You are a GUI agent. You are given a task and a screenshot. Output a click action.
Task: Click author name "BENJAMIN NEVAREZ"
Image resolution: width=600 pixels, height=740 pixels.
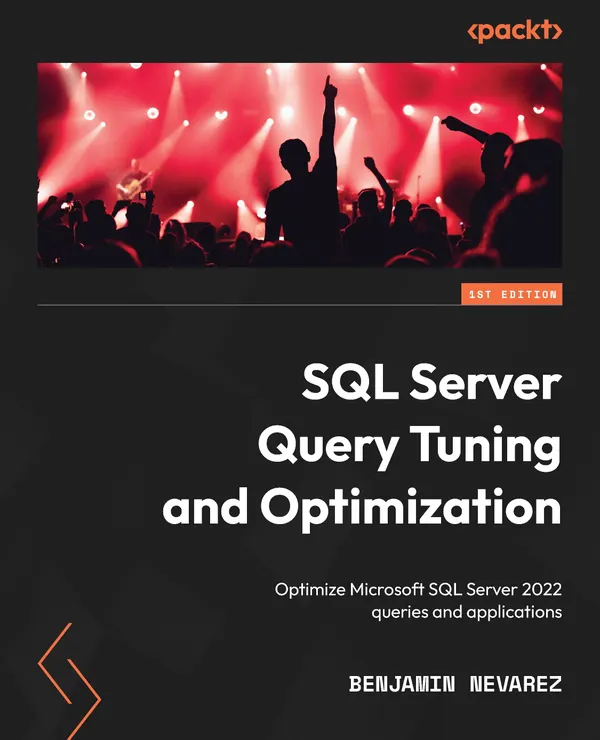[x=456, y=684]
